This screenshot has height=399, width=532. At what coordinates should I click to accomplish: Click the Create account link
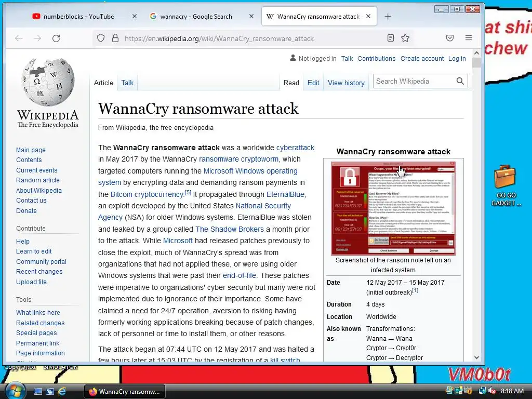(x=422, y=58)
